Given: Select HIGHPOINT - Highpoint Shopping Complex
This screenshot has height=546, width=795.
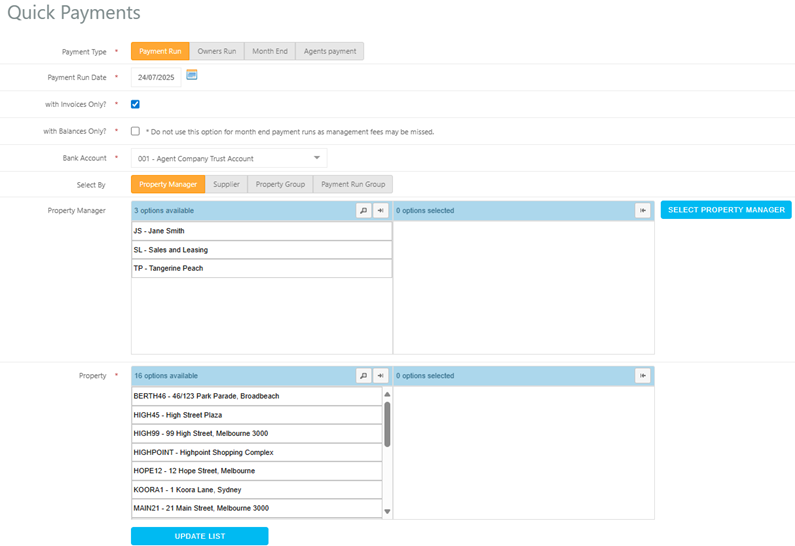Looking at the screenshot, I should click(x=257, y=453).
